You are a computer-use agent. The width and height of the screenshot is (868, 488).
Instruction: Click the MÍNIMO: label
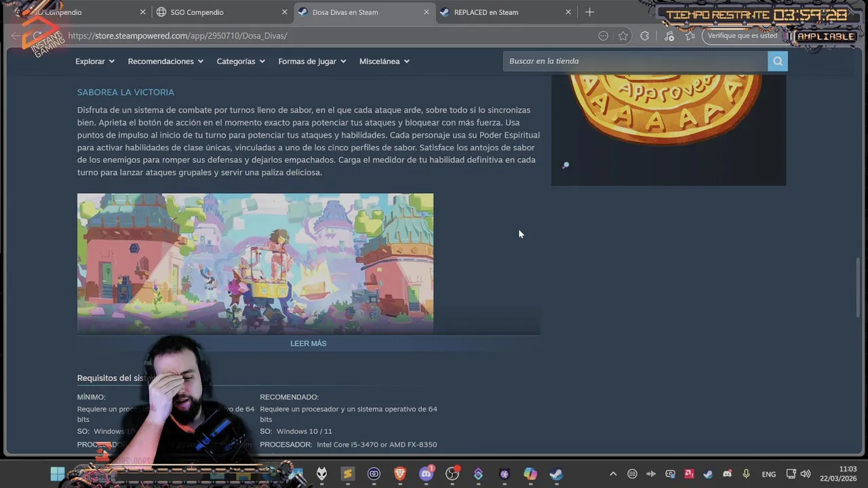click(x=92, y=397)
